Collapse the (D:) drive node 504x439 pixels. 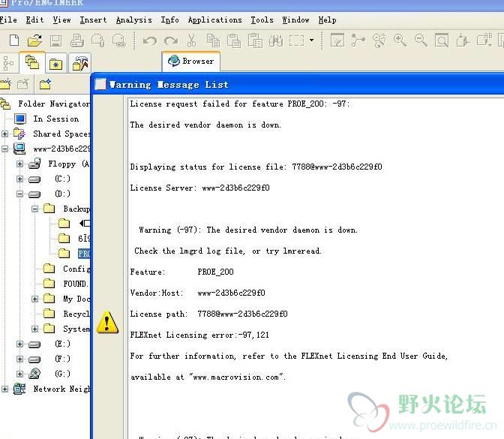pos(20,194)
